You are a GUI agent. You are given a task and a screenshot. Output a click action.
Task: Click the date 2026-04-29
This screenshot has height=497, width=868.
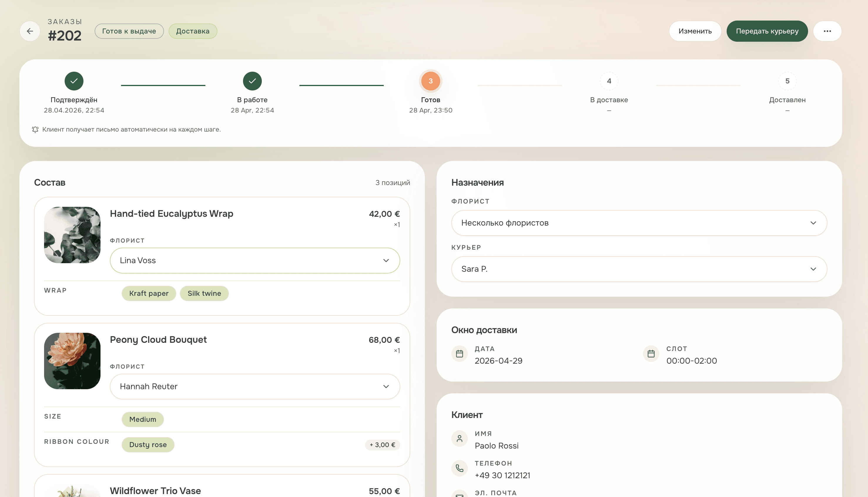click(498, 361)
